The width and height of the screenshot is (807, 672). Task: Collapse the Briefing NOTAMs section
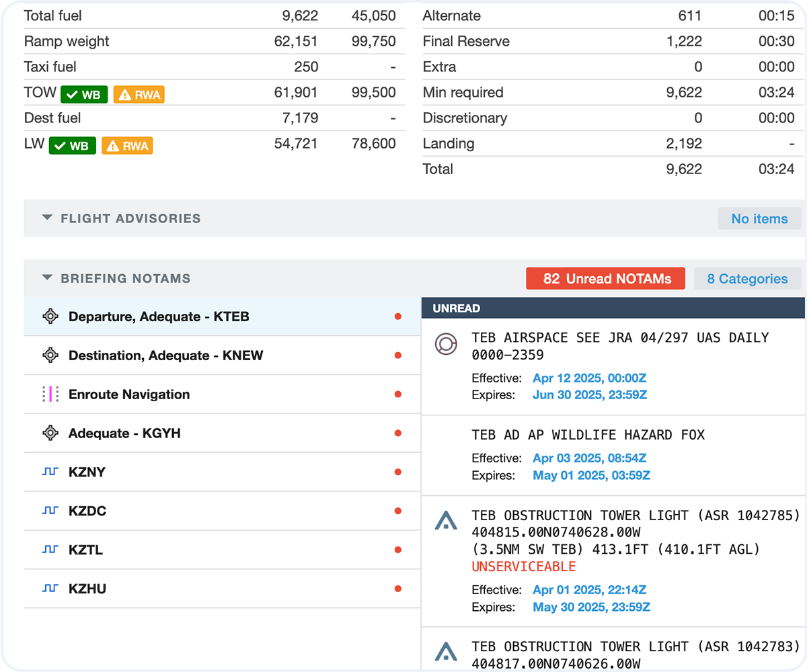tap(47, 278)
